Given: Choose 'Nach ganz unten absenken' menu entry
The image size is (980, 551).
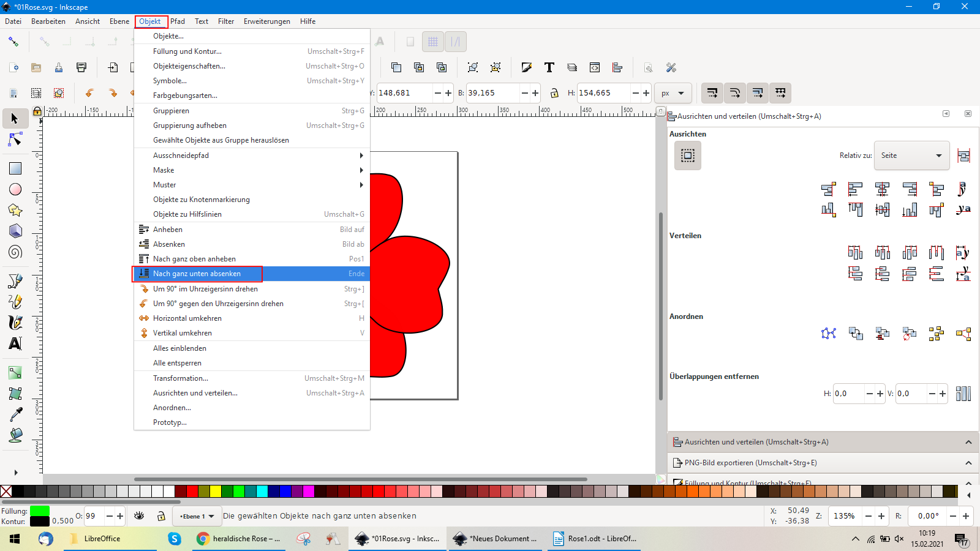Looking at the screenshot, I should (x=197, y=274).
